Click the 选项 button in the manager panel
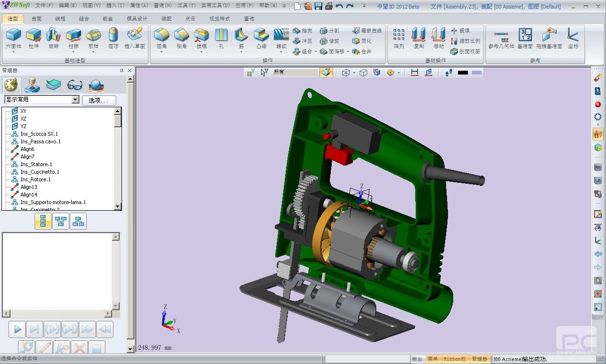The width and height of the screenshot is (606, 364). pyautogui.click(x=98, y=101)
